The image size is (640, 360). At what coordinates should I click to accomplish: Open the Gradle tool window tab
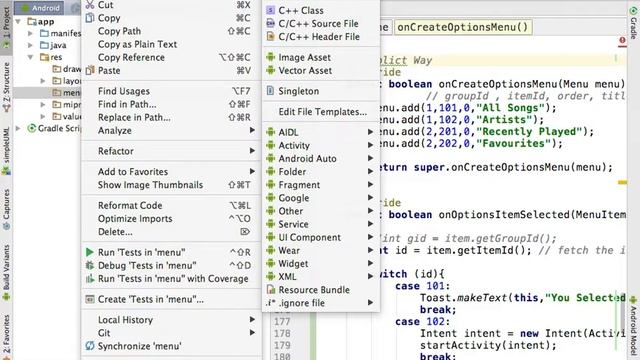633,24
